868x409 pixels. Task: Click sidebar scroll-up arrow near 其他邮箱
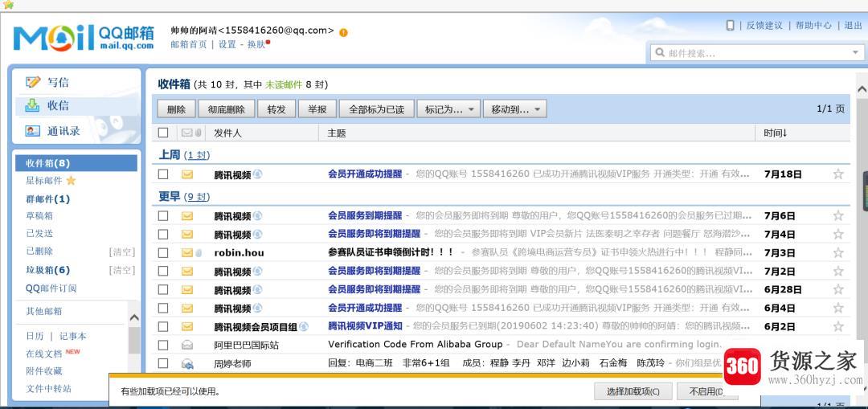(134, 317)
